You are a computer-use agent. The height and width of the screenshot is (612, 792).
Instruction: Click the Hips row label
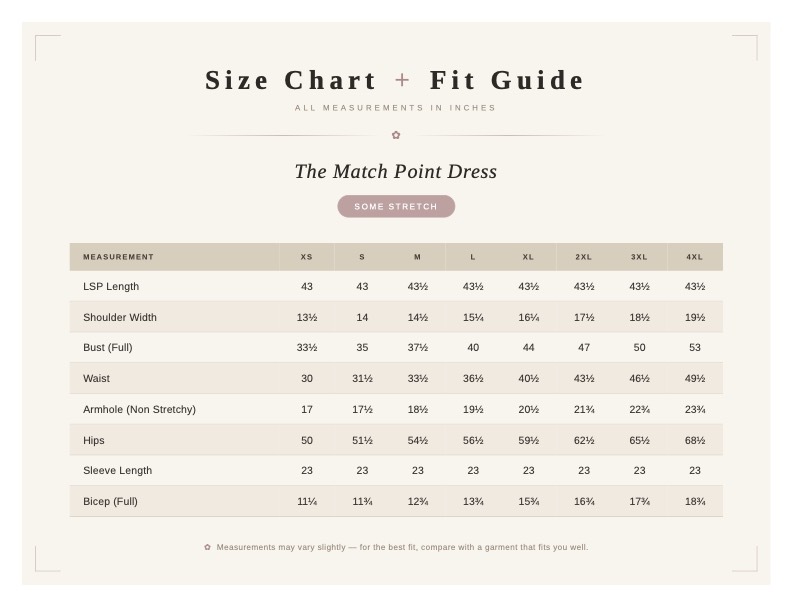pos(93,440)
